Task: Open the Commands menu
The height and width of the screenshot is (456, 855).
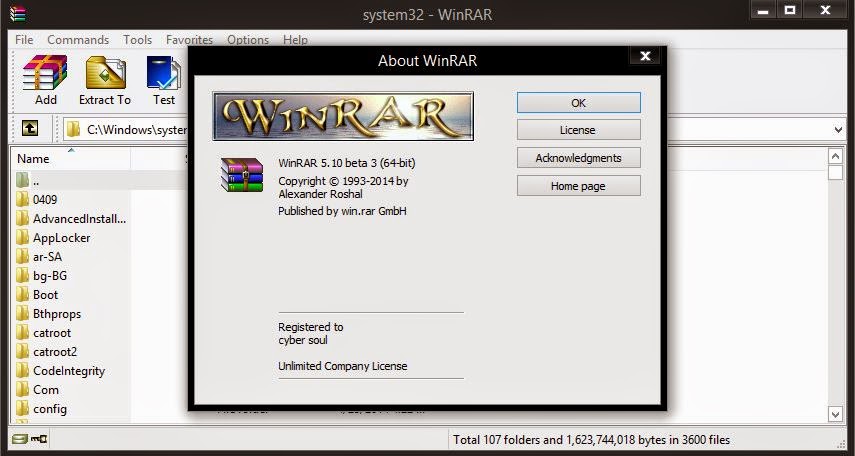Action: coord(78,40)
